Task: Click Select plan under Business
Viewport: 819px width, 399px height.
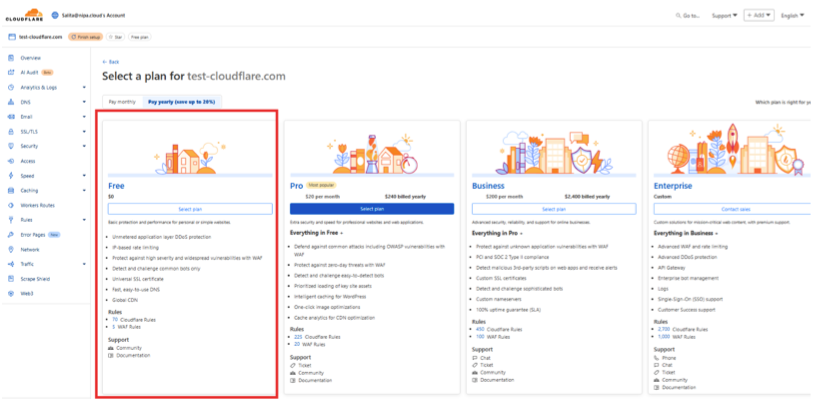Action: [x=554, y=209]
